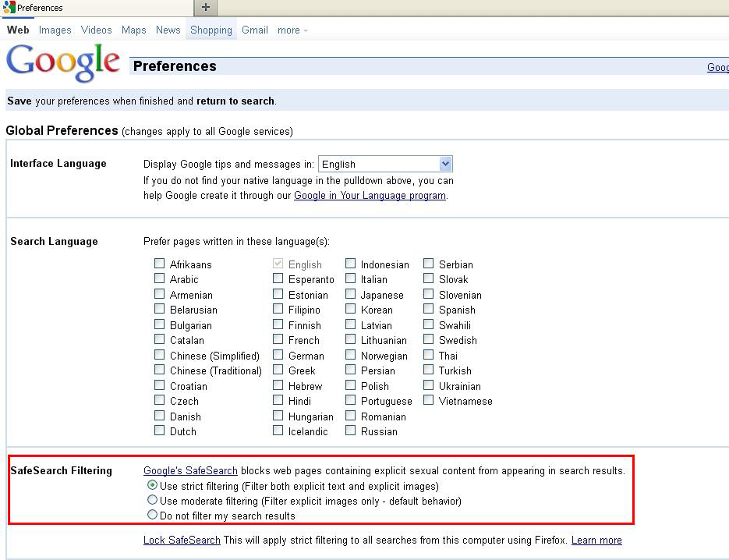729x560 pixels.
Task: Check the German language checkbox
Action: click(278, 355)
